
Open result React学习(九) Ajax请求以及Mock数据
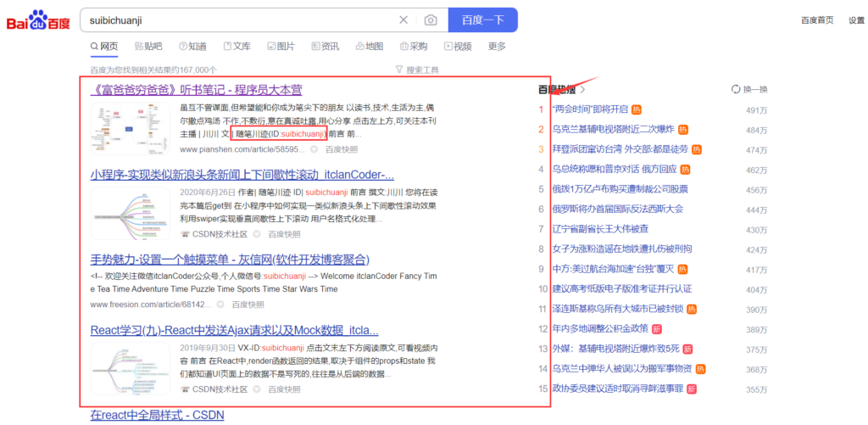point(234,331)
